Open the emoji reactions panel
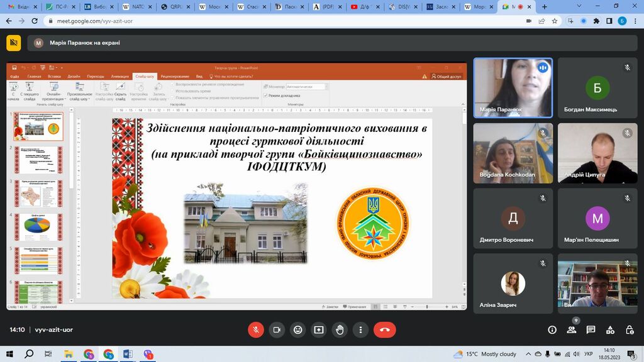The width and height of the screenshot is (644, 362). pos(298,329)
